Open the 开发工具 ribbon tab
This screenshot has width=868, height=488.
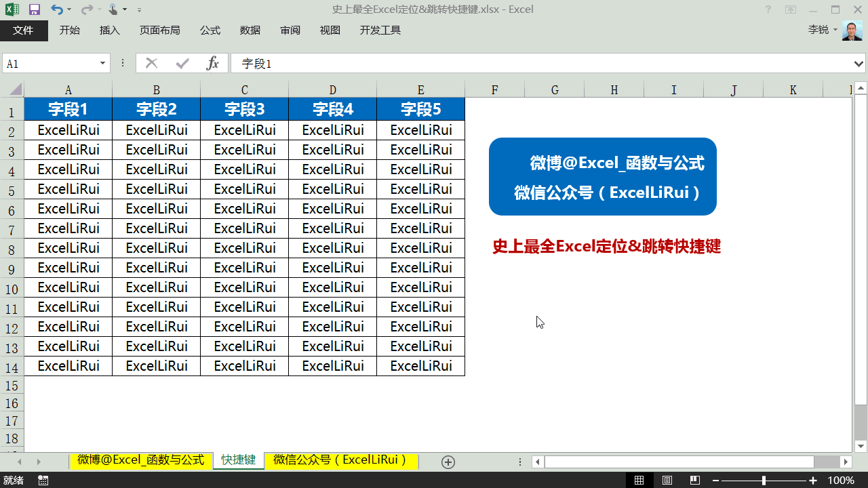click(380, 30)
